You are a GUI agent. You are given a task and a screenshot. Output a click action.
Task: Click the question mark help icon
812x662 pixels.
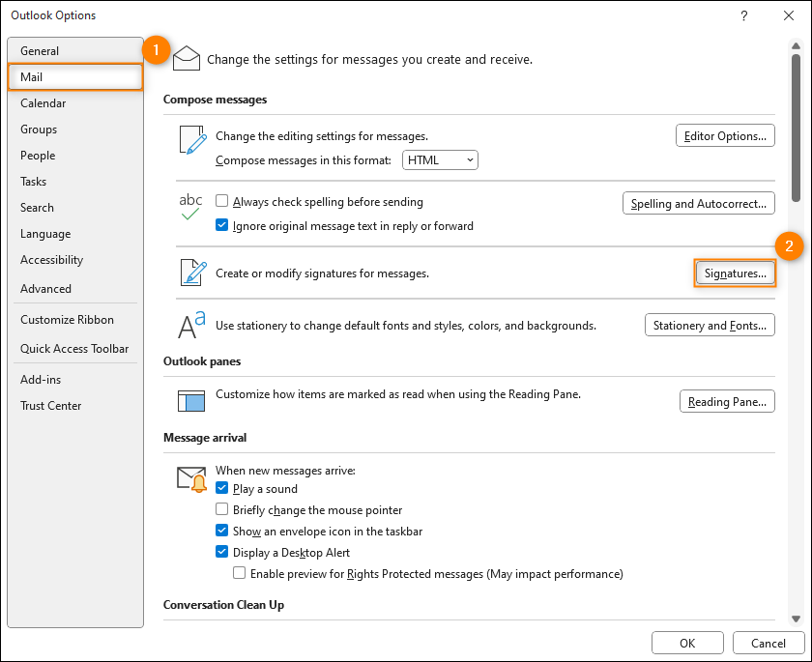[x=743, y=15]
